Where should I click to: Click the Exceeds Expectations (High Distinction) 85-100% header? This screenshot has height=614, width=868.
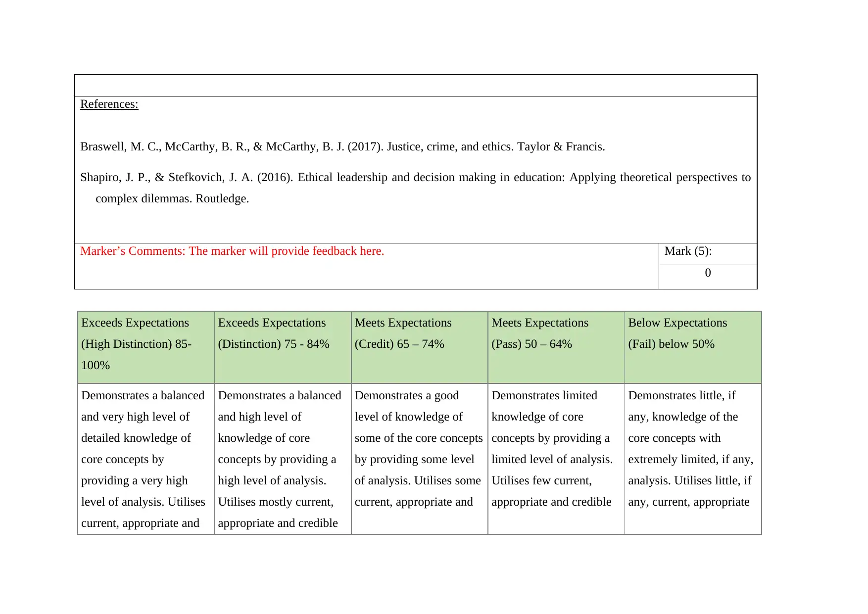click(146, 347)
